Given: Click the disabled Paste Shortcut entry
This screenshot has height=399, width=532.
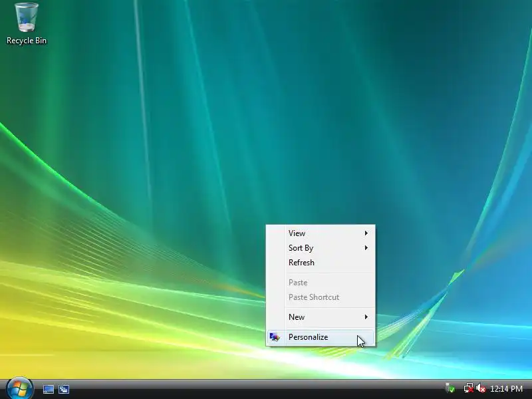Looking at the screenshot, I should point(321,297).
